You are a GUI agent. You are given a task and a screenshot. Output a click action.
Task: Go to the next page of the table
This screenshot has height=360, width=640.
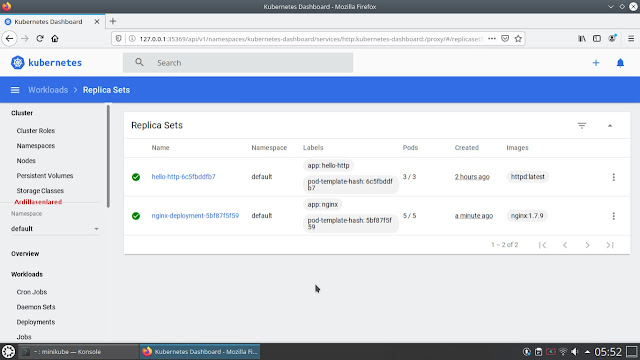pos(587,245)
